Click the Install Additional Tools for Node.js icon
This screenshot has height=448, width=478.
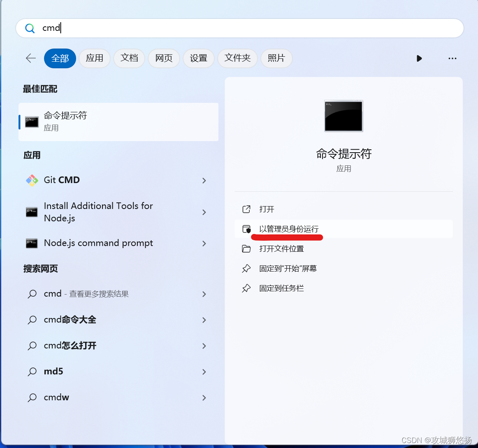pos(32,212)
